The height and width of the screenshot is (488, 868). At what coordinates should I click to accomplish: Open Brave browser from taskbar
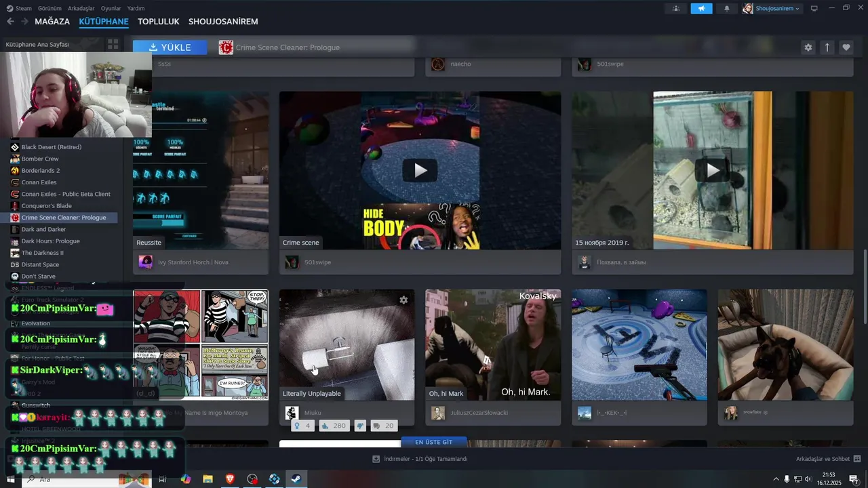(230, 479)
